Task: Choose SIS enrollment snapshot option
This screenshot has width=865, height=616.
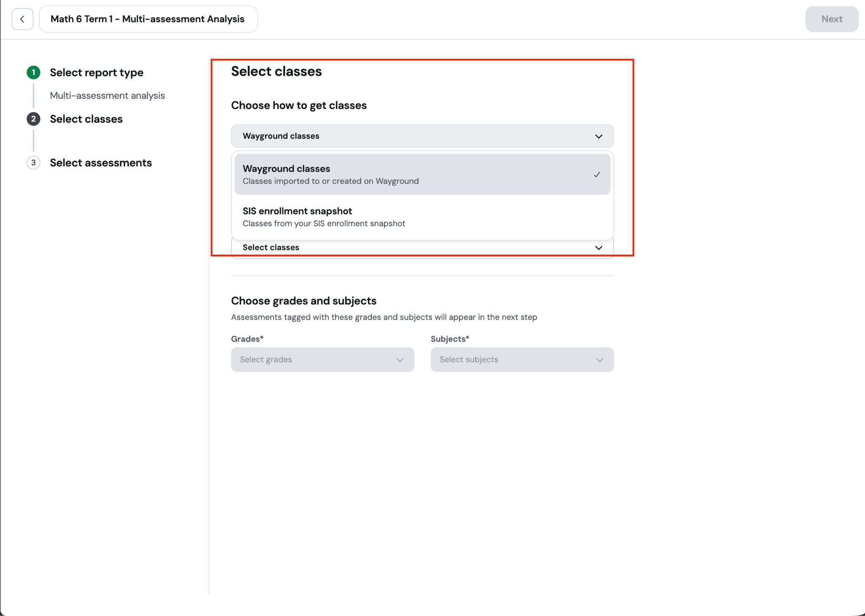Action: click(422, 217)
